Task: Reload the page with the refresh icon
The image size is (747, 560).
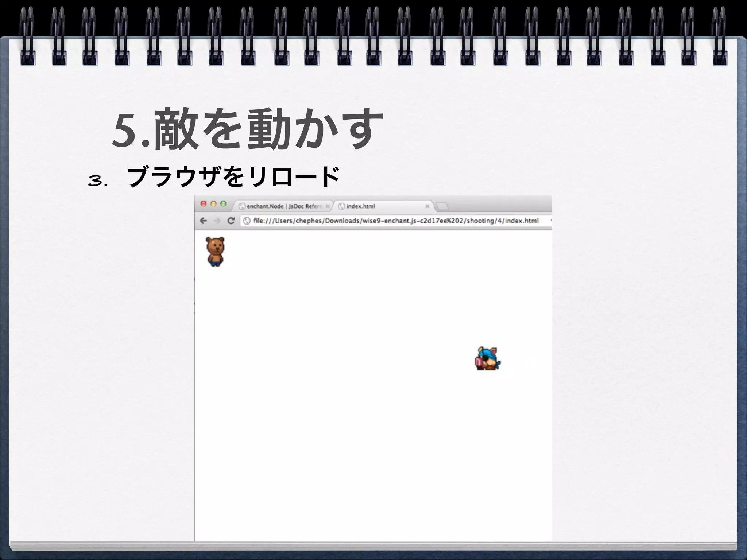Action: (231, 221)
